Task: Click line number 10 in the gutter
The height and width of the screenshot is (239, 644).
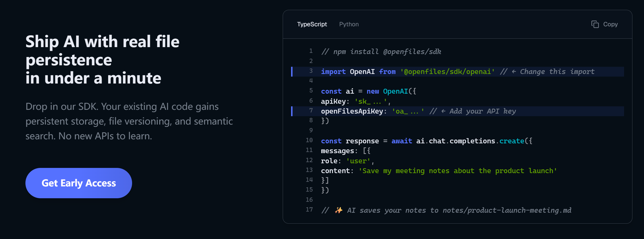Action: pos(309,140)
